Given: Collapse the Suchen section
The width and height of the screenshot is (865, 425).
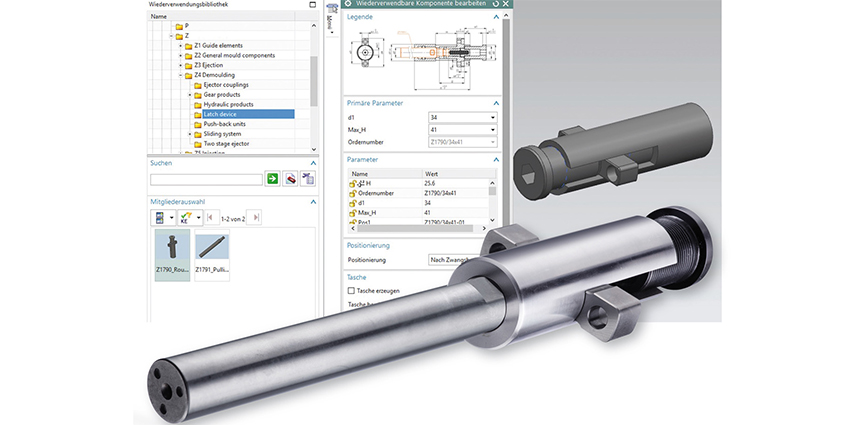Looking at the screenshot, I should 312,162.
